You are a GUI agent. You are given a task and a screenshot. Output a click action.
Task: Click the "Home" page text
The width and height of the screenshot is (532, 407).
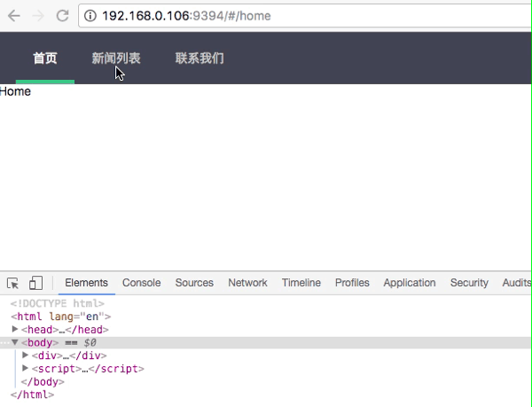pyautogui.click(x=15, y=91)
